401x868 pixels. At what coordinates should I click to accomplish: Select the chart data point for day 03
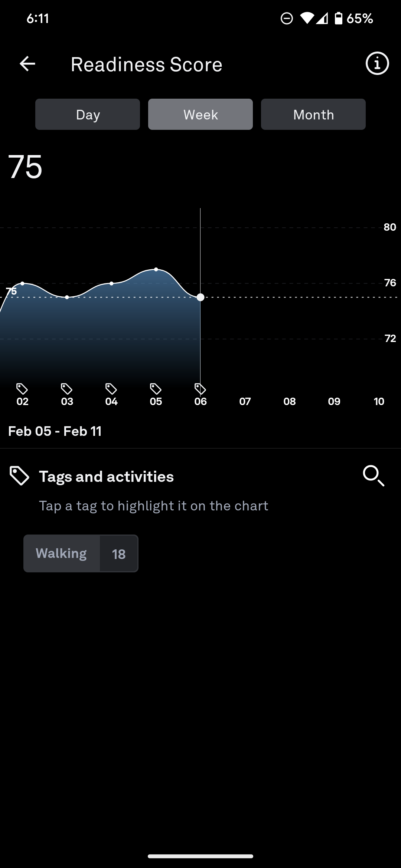coord(67,297)
